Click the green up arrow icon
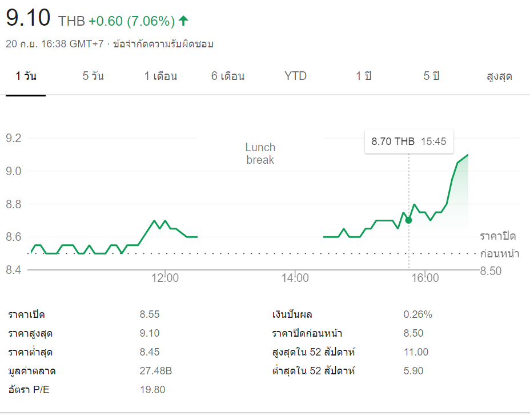The width and height of the screenshot is (530, 420). [x=183, y=21]
